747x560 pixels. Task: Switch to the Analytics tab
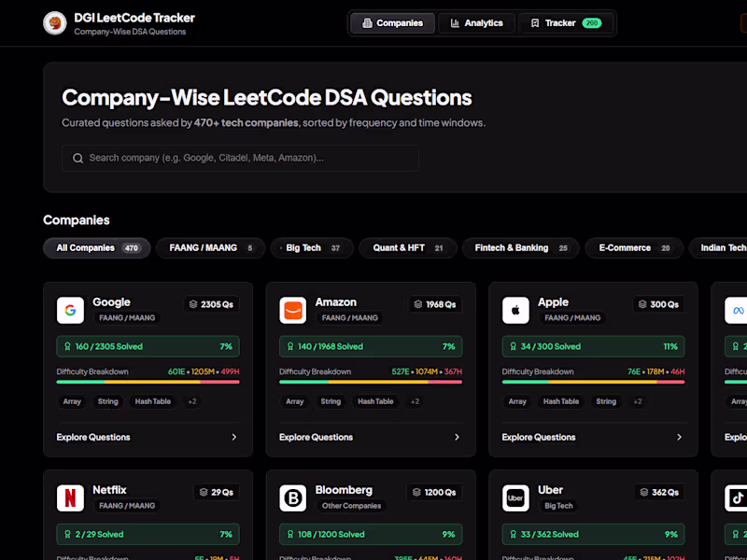coord(476,23)
